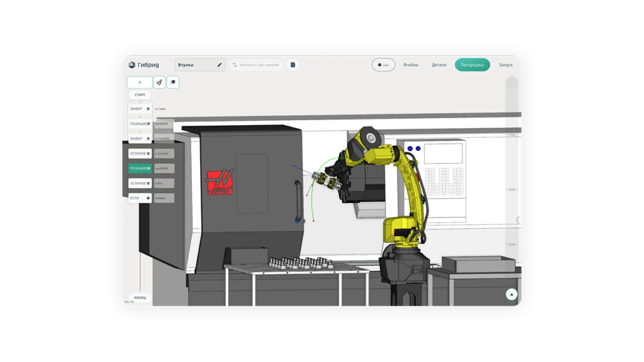Select the КОНЕЦ node
644x362 pixels.
(x=140, y=297)
